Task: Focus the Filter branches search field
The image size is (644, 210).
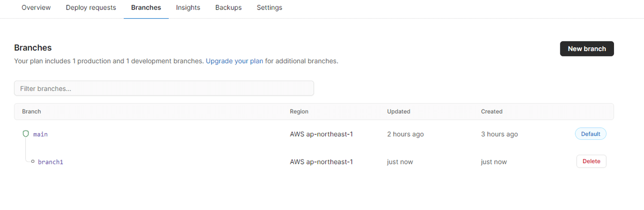Action: pyautogui.click(x=164, y=88)
